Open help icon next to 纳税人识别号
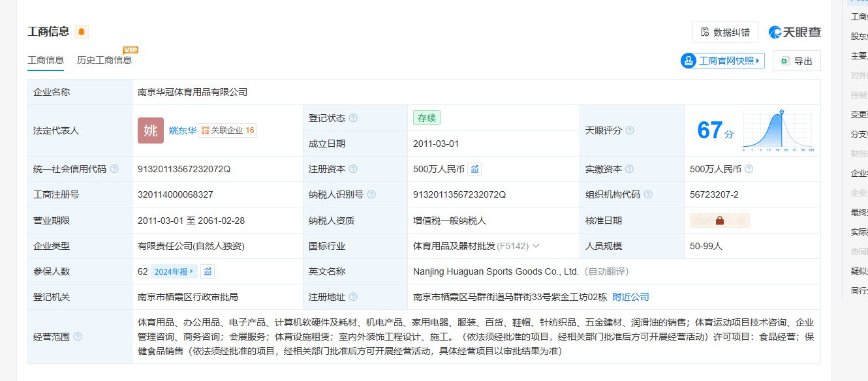 click(x=371, y=194)
